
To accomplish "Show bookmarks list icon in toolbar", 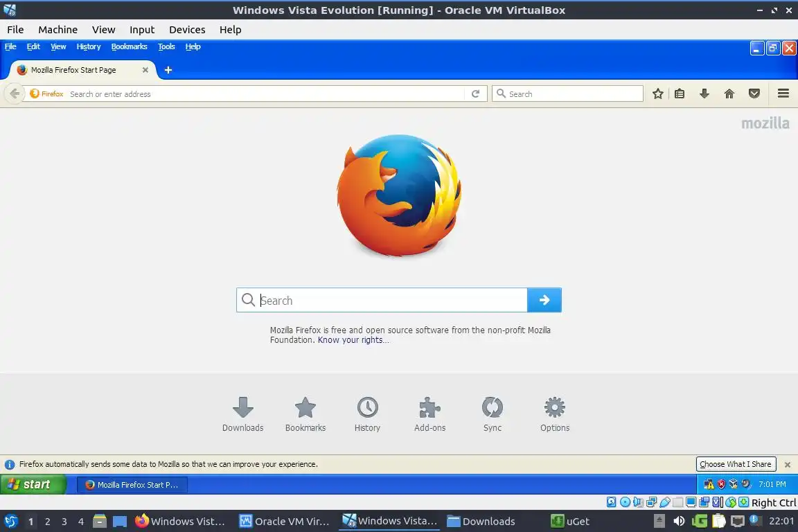I will 680,94.
